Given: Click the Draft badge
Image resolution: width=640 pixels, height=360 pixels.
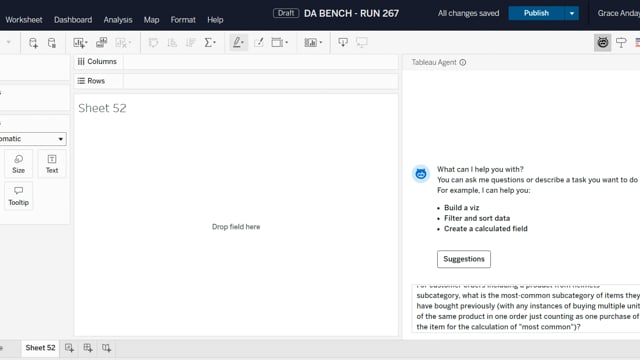Looking at the screenshot, I should tap(286, 13).
